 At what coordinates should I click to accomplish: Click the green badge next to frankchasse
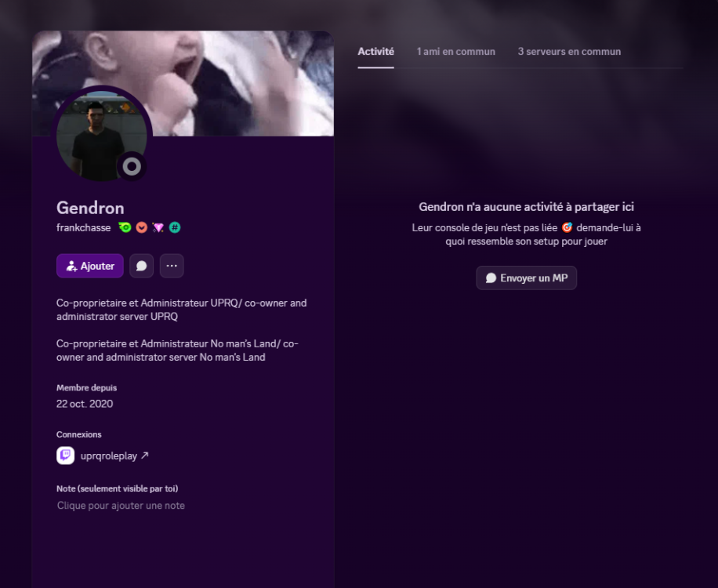coord(125,227)
